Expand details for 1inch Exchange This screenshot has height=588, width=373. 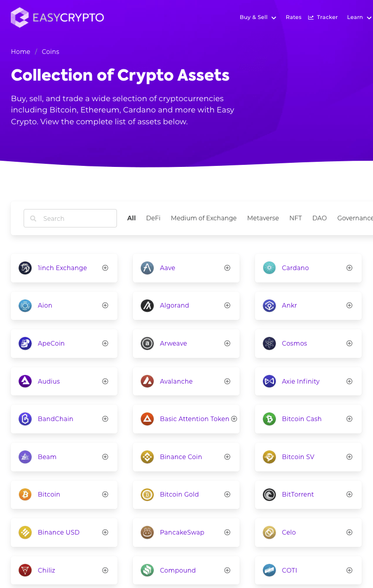105,268
